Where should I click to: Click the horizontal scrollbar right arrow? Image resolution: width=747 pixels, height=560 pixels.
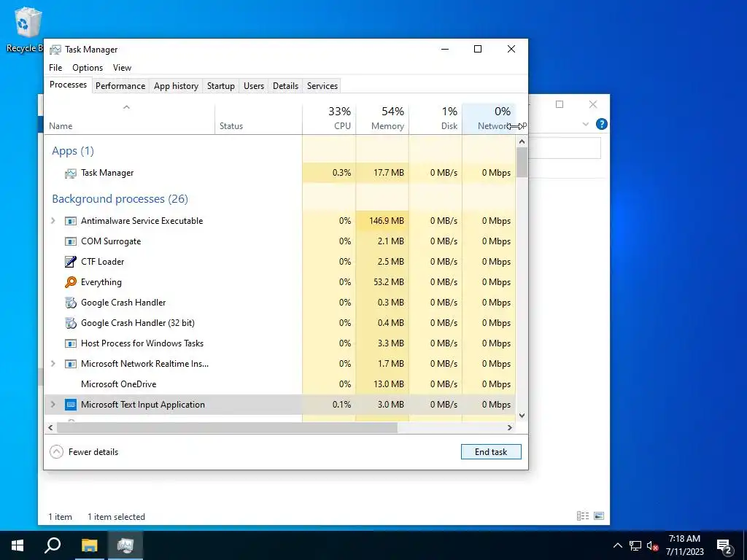(x=510, y=427)
